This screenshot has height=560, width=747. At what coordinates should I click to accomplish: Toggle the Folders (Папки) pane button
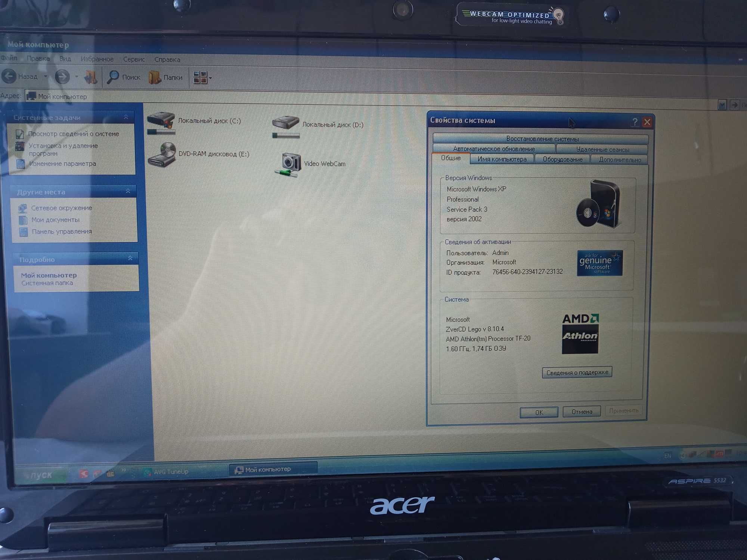click(x=165, y=77)
